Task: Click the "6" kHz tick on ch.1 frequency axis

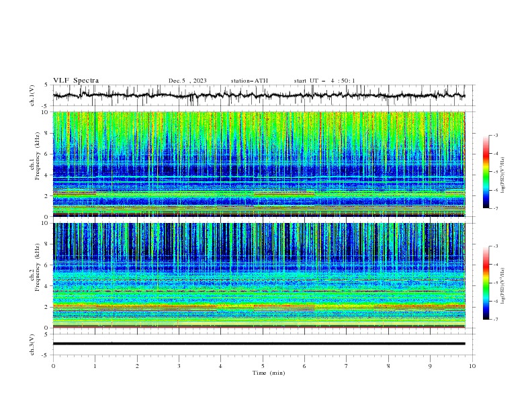Action: (46, 154)
